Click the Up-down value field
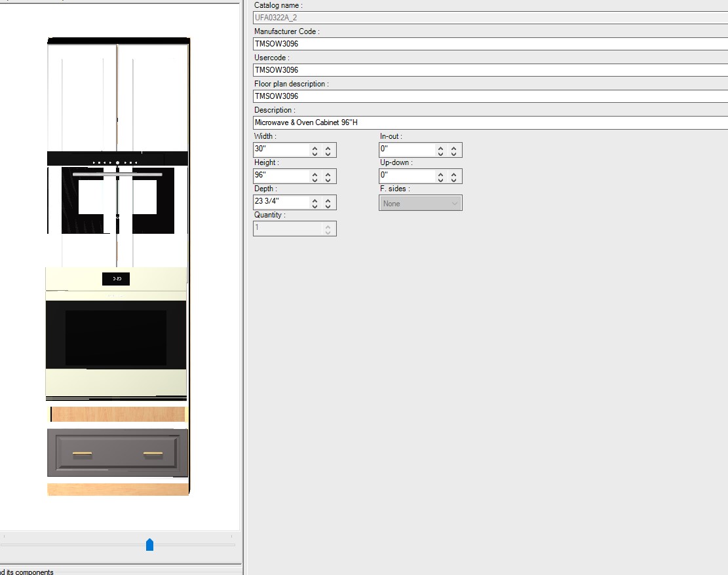The image size is (728, 575). coord(407,176)
